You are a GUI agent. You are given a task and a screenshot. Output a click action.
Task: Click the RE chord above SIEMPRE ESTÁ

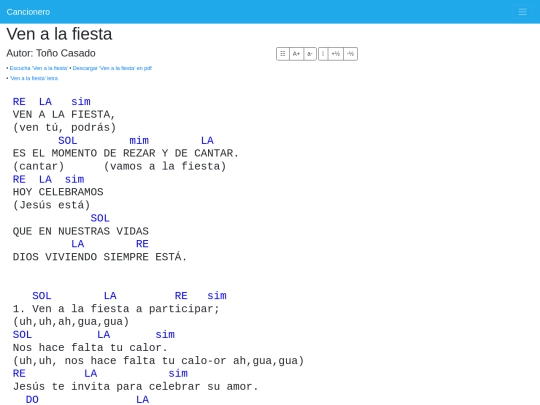[x=142, y=244]
